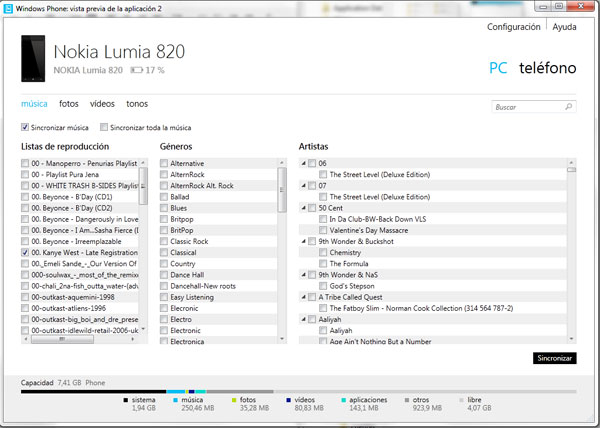Check the Blues genre

[164, 208]
